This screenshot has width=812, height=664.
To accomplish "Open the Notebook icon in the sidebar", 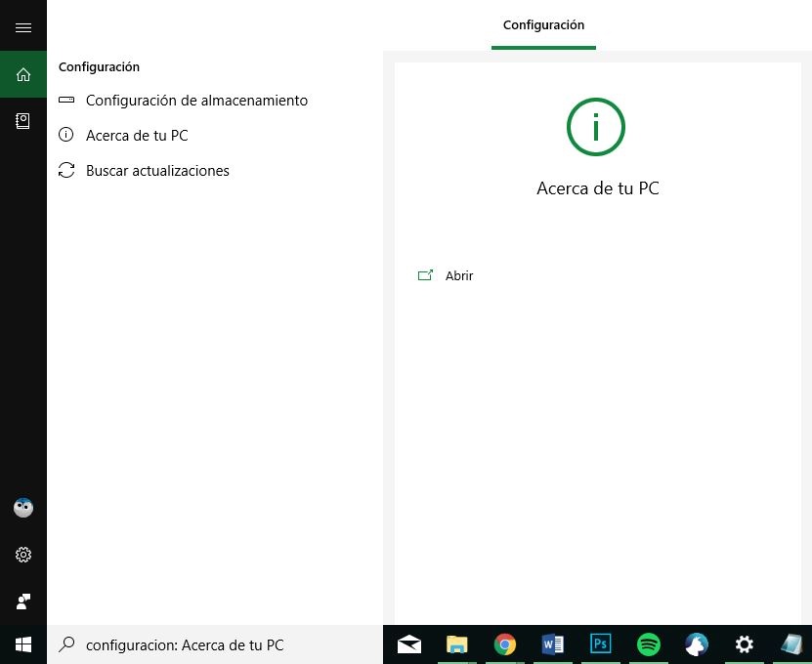I will 22,121.
